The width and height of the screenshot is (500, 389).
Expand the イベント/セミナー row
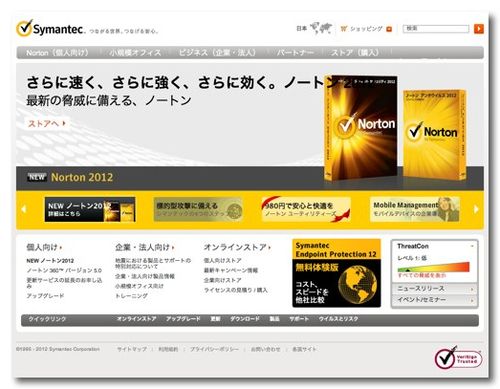[x=434, y=300]
